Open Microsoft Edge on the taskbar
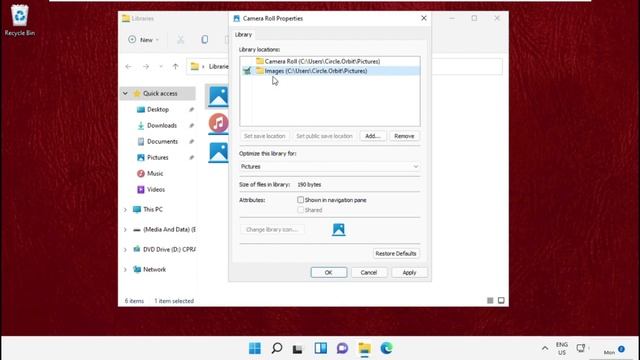 [386, 348]
